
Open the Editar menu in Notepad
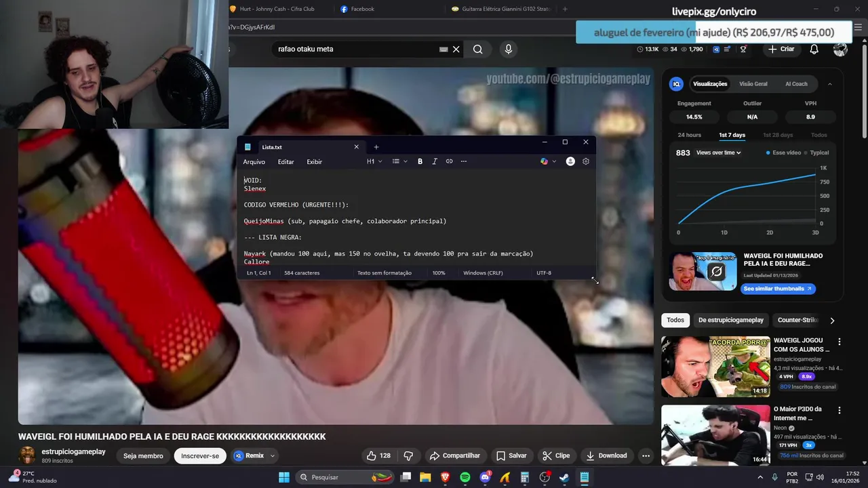point(286,162)
